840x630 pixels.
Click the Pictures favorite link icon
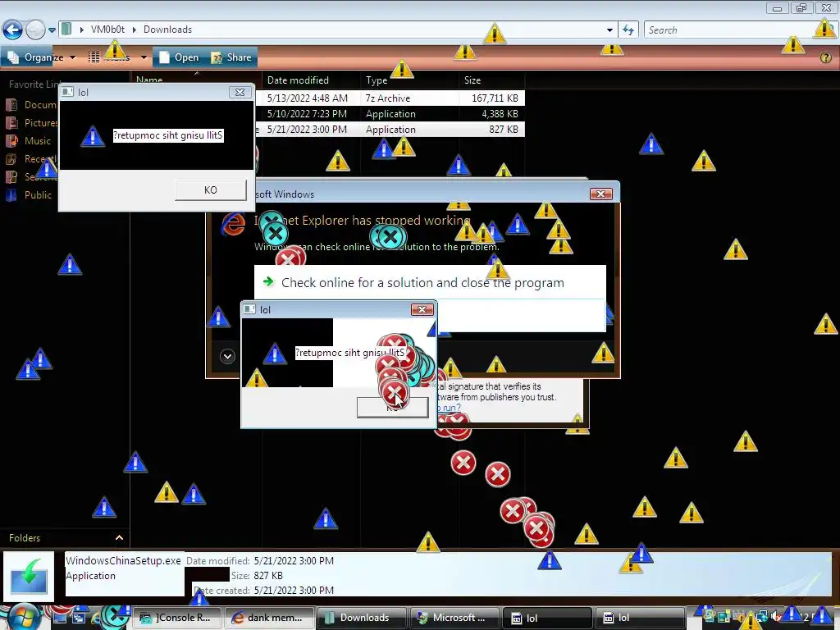(x=11, y=123)
